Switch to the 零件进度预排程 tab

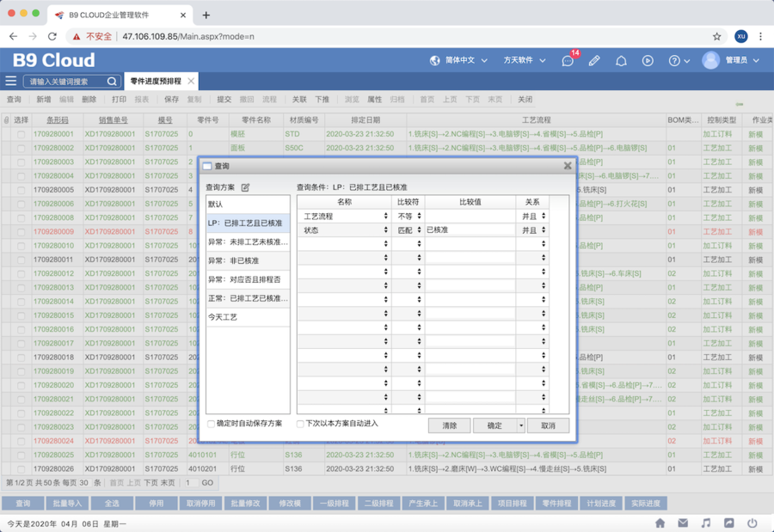(156, 81)
